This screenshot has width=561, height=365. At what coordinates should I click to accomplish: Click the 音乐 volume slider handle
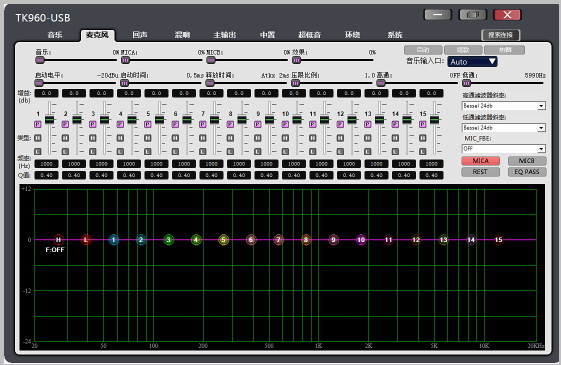coord(40,60)
